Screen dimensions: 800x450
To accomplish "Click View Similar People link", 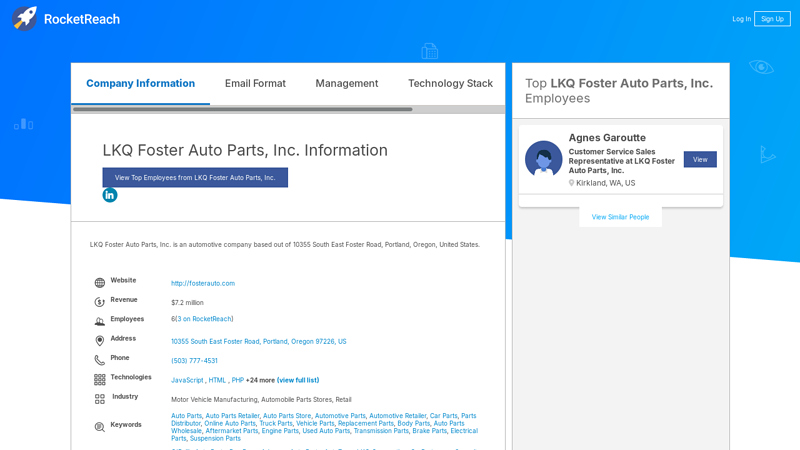I will pyautogui.click(x=620, y=217).
